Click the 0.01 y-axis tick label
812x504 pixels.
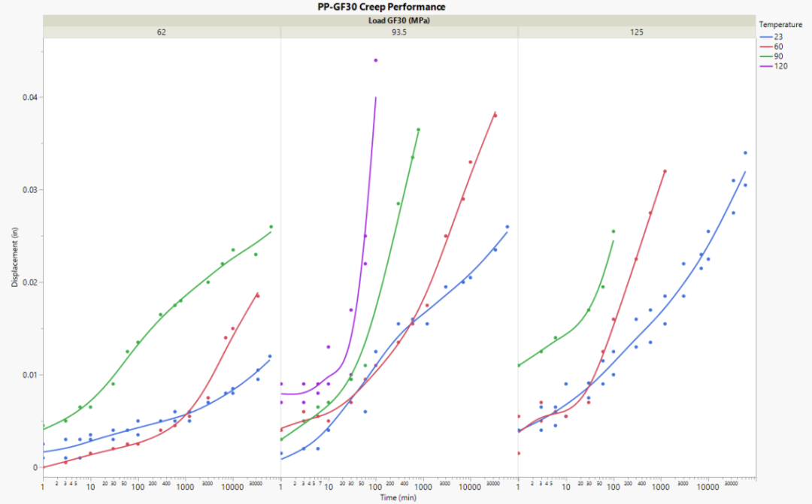30,375
